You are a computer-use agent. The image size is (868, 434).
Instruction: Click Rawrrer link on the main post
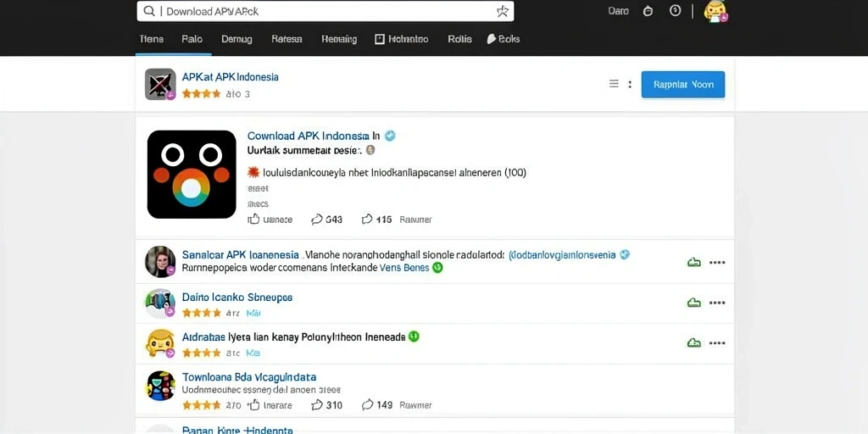pos(415,220)
